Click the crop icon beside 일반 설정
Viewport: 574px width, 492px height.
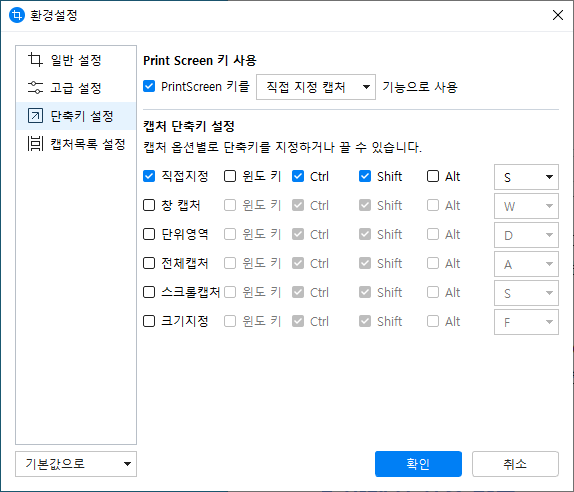click(36, 60)
